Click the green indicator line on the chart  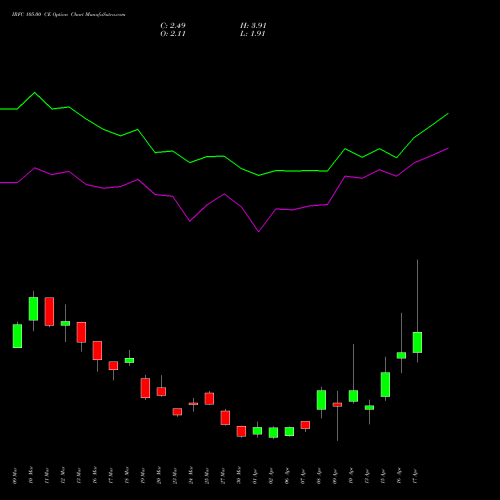tap(224, 156)
